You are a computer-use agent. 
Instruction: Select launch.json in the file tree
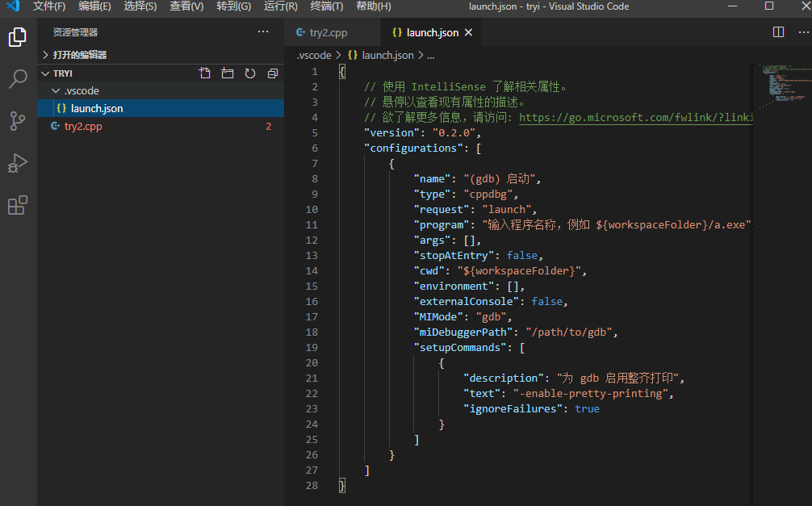(x=161, y=108)
